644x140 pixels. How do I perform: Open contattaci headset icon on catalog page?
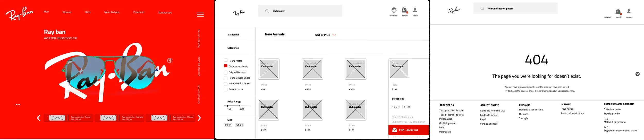tap(394, 10)
